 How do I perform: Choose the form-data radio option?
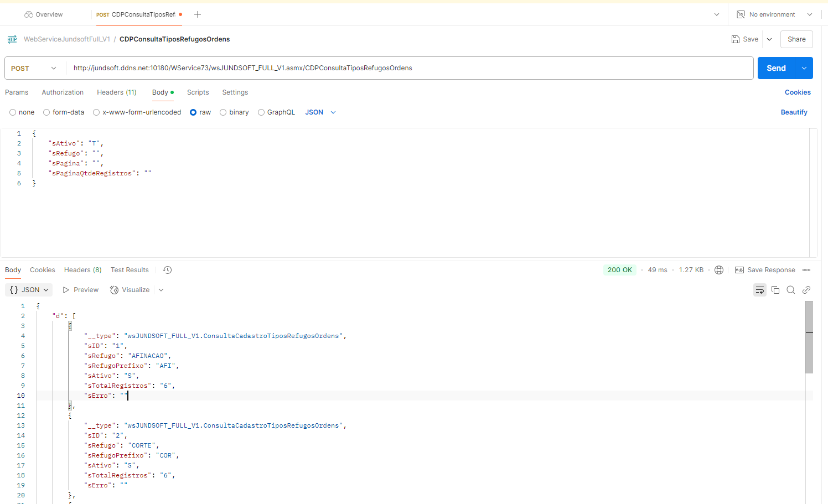point(46,112)
